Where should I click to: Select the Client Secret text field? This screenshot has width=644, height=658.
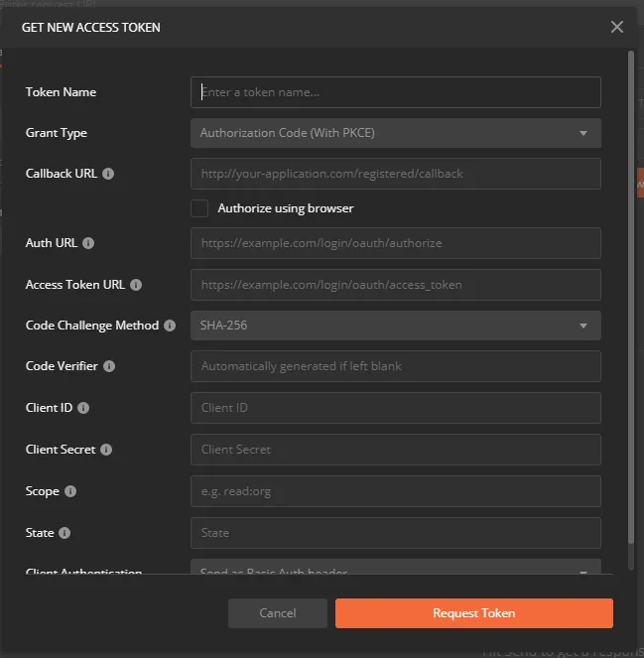[x=395, y=450]
